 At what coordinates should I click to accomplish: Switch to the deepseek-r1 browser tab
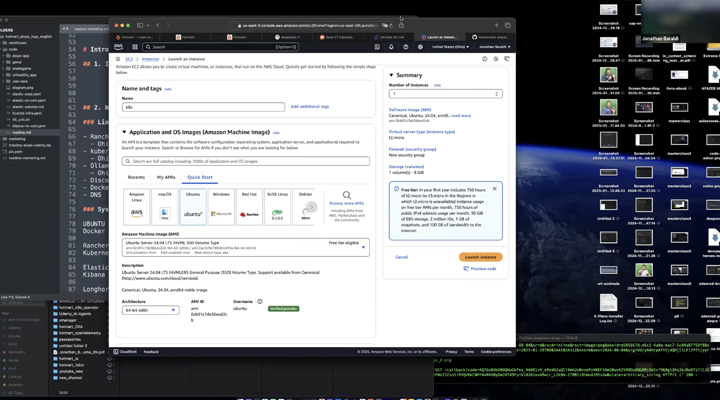(x=287, y=37)
